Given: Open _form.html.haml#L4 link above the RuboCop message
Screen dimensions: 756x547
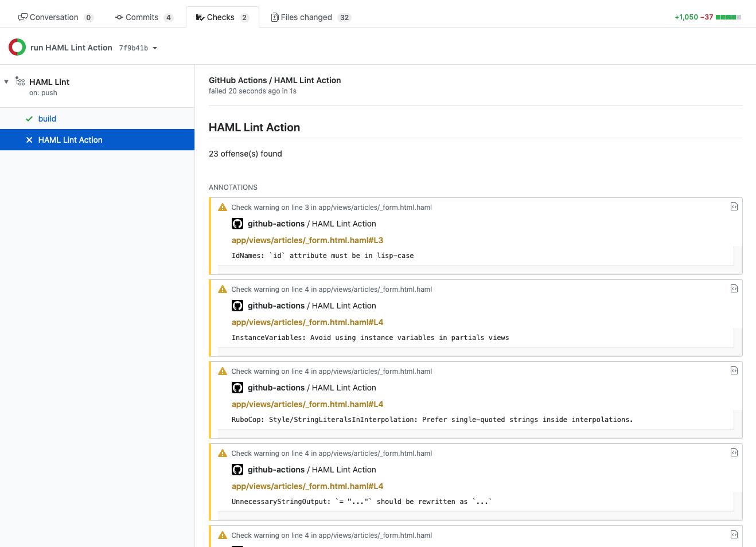Looking at the screenshot, I should [x=307, y=404].
